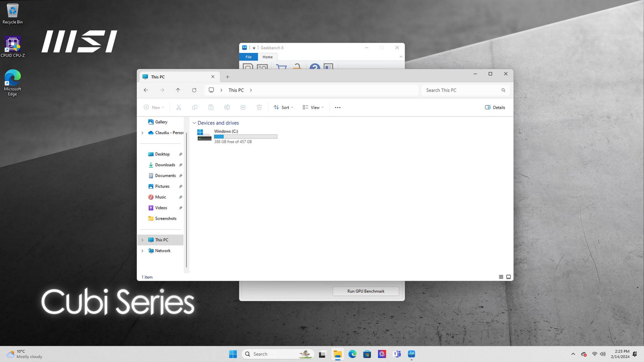Image resolution: width=644 pixels, height=362 pixels.
Task: Select the Home tab in Geekbench
Action: click(x=268, y=57)
